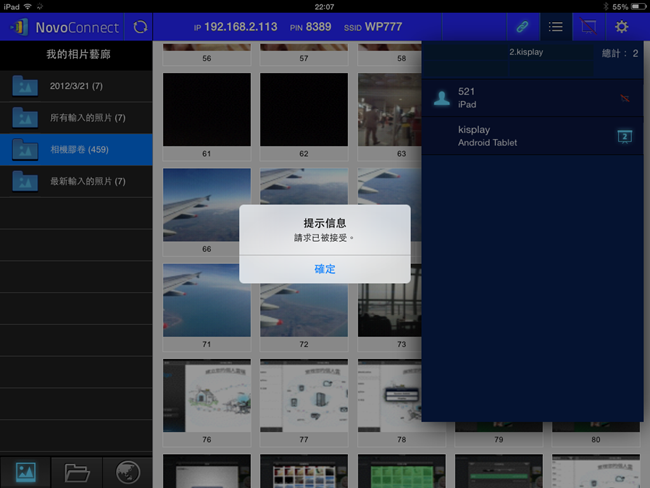This screenshot has width=650, height=488.
Task: Switch to the photo gallery tab at bottom
Action: coord(26,472)
